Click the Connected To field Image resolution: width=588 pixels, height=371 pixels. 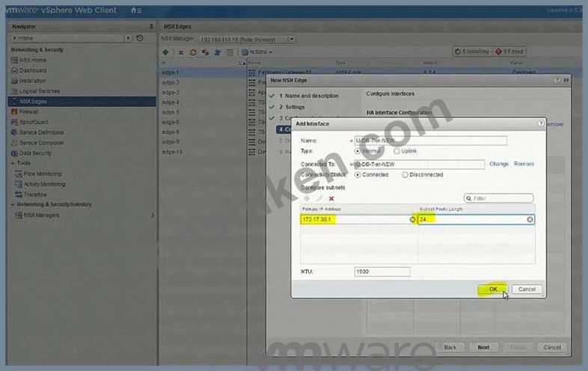pos(419,165)
